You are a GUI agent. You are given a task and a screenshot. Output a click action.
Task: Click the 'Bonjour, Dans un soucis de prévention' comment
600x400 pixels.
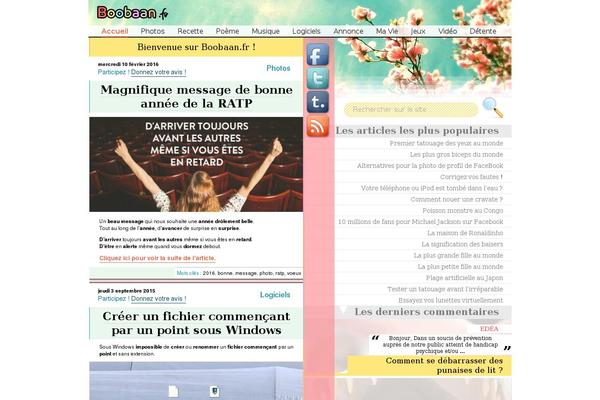(x=440, y=344)
